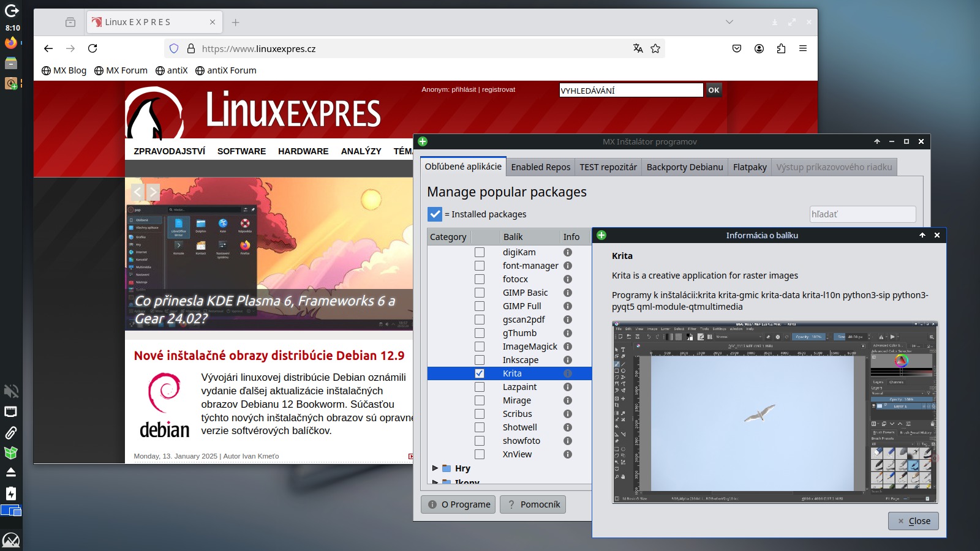Show package info for gThumb
The width and height of the screenshot is (980, 551).
point(568,333)
